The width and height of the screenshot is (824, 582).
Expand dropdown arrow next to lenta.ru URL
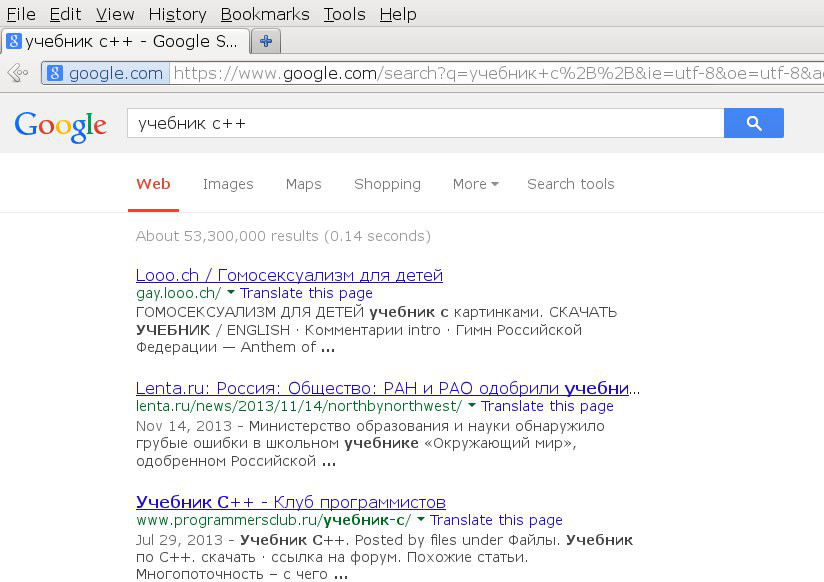[472, 405]
